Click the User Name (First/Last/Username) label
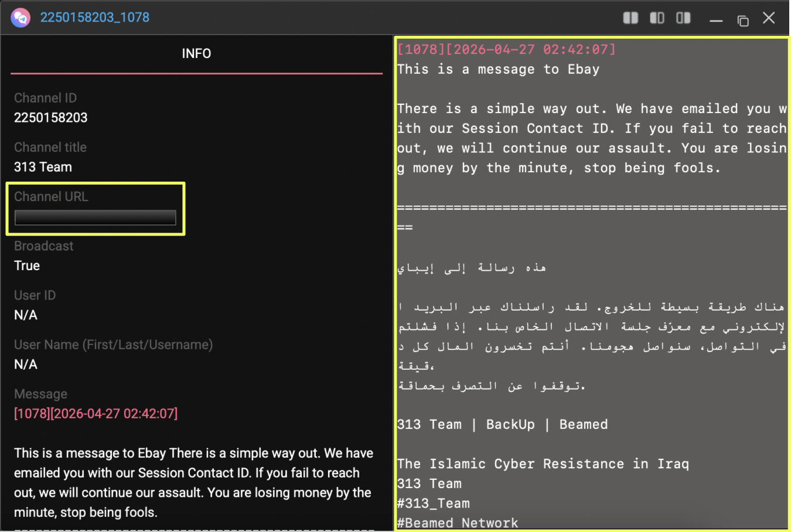Screen dimensions: 791x532 pos(114,345)
